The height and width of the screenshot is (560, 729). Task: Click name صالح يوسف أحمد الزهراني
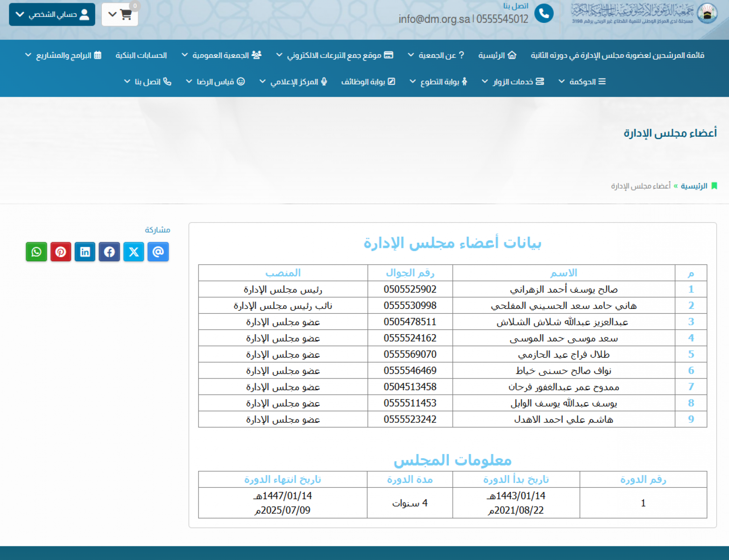pos(564,289)
